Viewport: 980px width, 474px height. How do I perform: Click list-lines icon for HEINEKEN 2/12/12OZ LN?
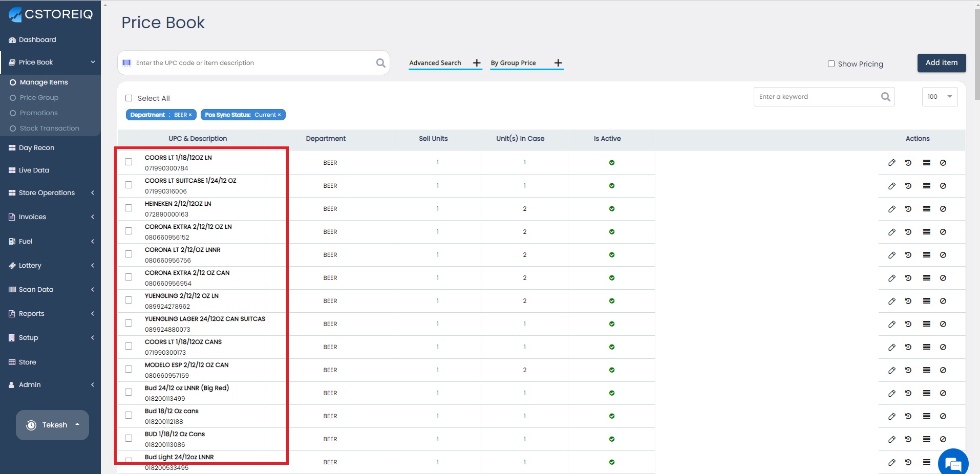926,209
